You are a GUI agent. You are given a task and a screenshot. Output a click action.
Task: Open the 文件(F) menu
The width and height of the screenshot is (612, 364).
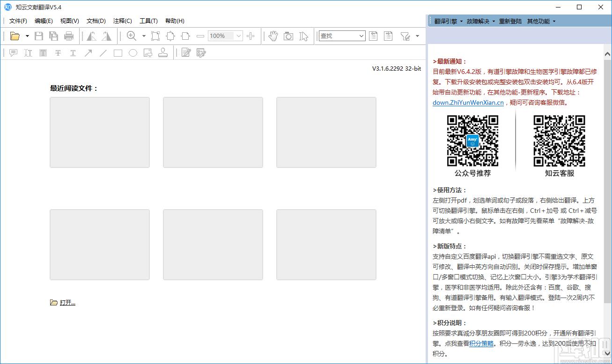tap(18, 21)
